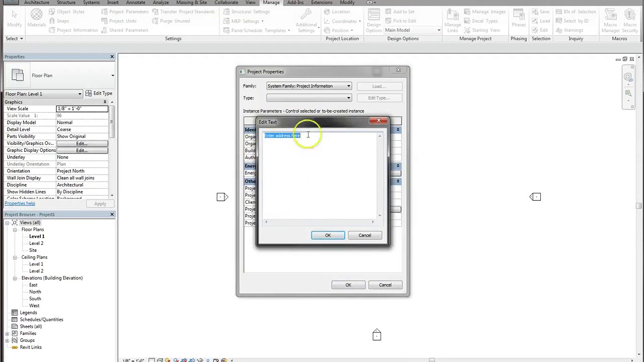
Task: Click the Edit Text horizontal scrollbar
Action: pyautogui.click(x=319, y=222)
